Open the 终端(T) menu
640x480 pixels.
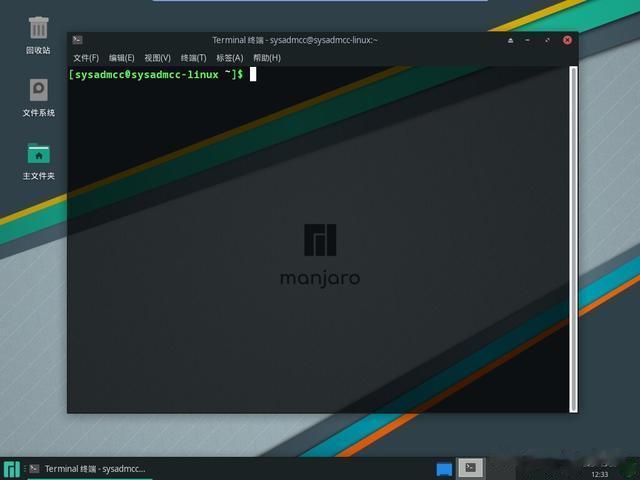coord(193,58)
